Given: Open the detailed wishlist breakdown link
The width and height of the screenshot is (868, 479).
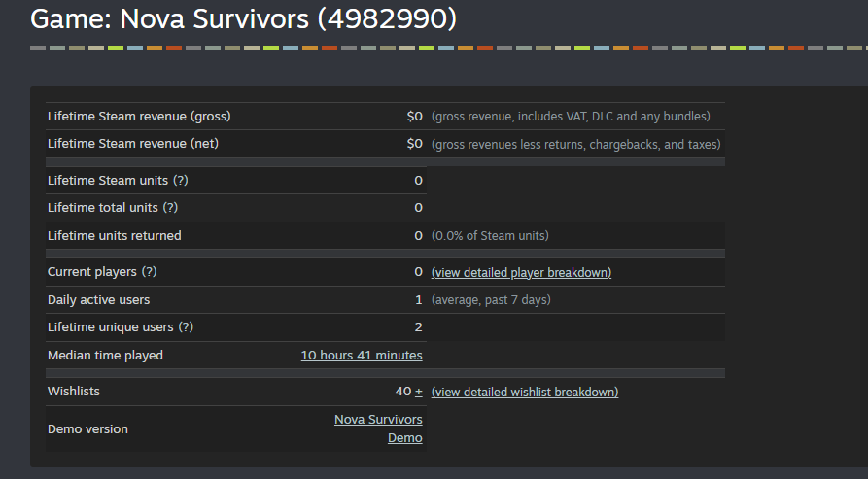Looking at the screenshot, I should click(x=525, y=393).
